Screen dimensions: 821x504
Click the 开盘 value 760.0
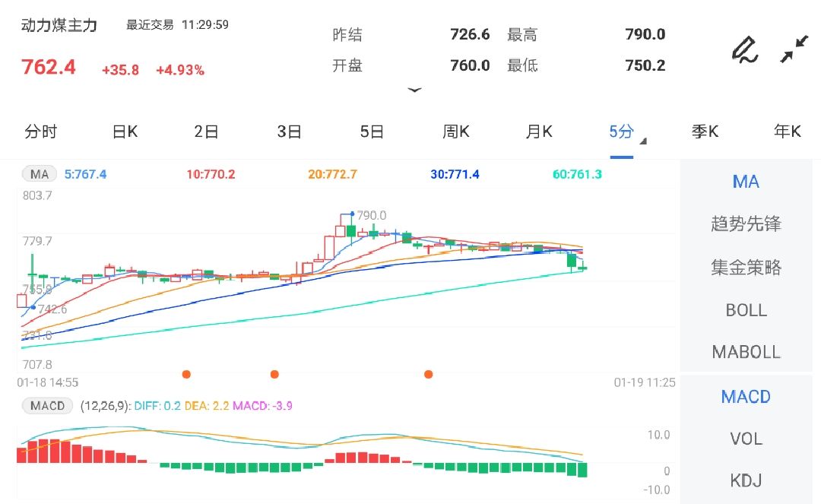[x=470, y=65]
